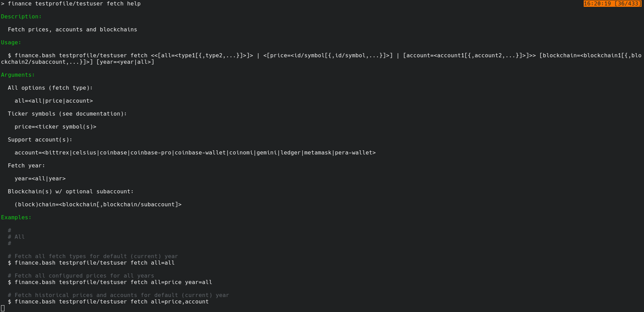Click the "price=<ticker symbol(s)>" argument line
The image size is (644, 312).
pos(55,127)
